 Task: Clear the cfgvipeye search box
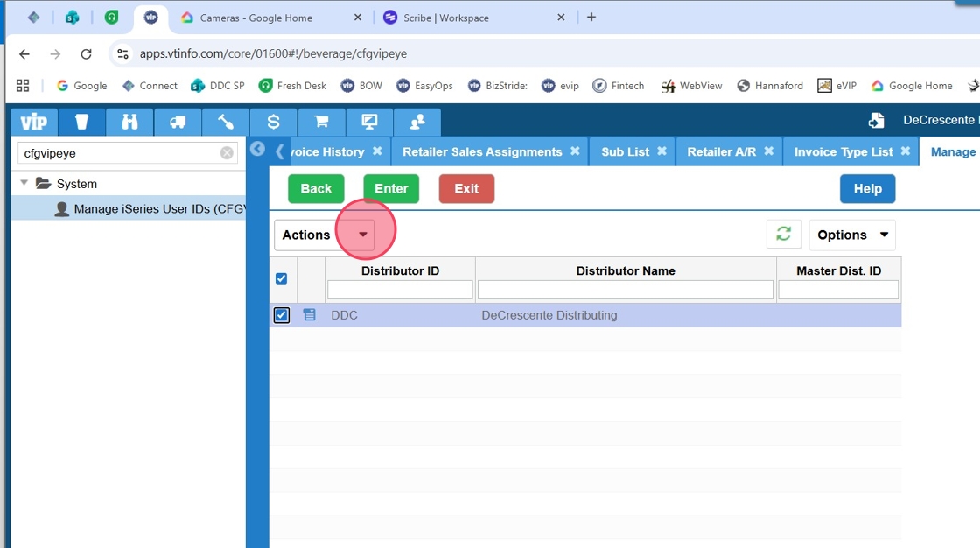[x=227, y=152]
